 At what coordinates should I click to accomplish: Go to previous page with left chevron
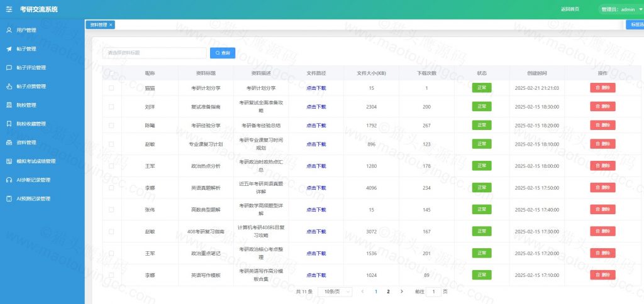point(362,291)
